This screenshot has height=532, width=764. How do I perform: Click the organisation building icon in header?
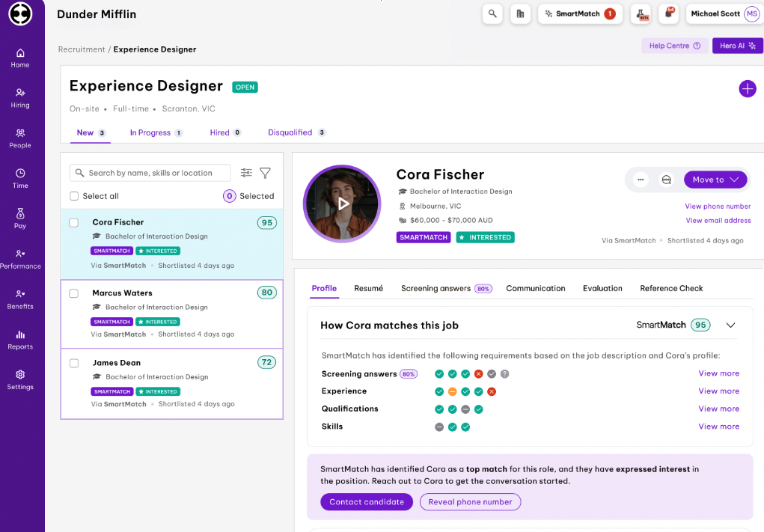(x=520, y=13)
